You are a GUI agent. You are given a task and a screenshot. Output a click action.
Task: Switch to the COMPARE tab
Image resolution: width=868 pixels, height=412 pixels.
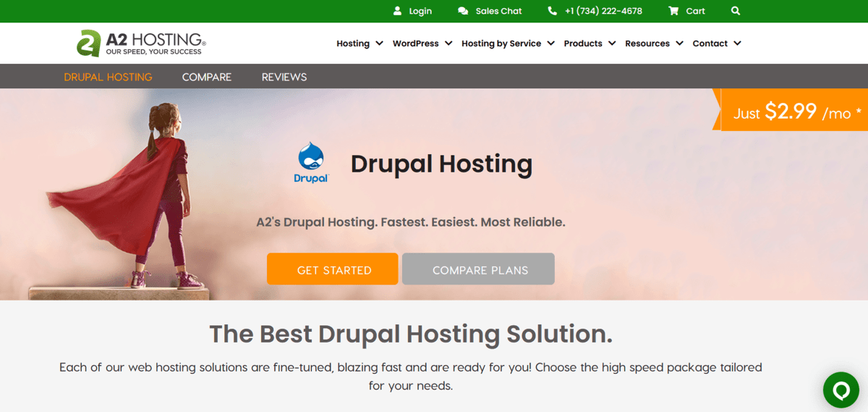207,77
